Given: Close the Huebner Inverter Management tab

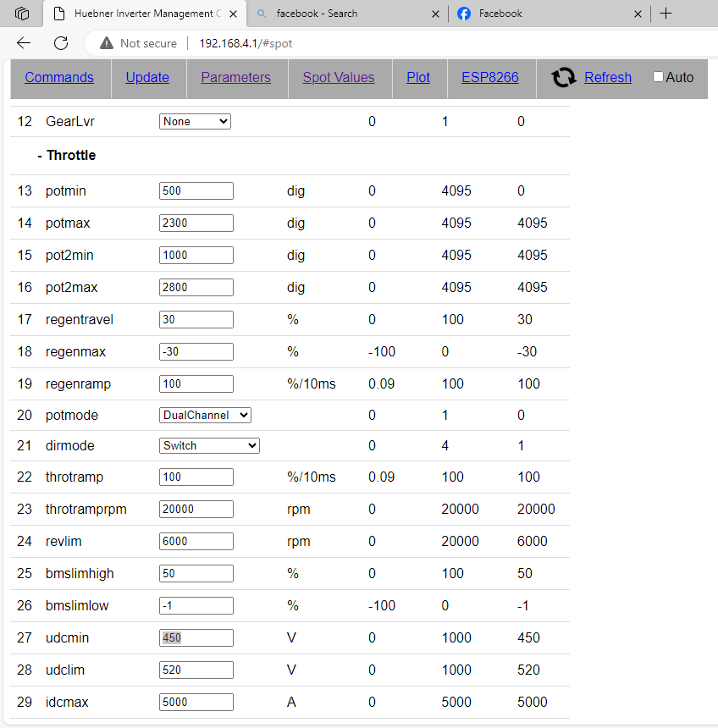Looking at the screenshot, I should (x=234, y=14).
